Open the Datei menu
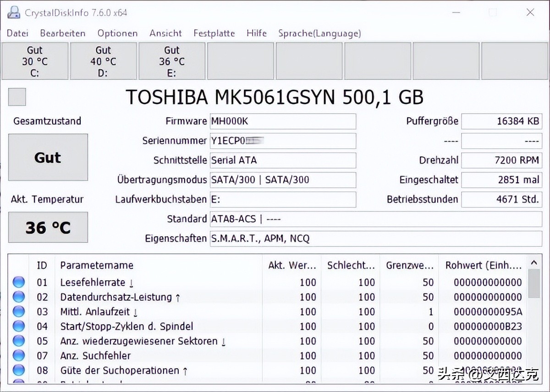This screenshot has width=550, height=392. 17,33
